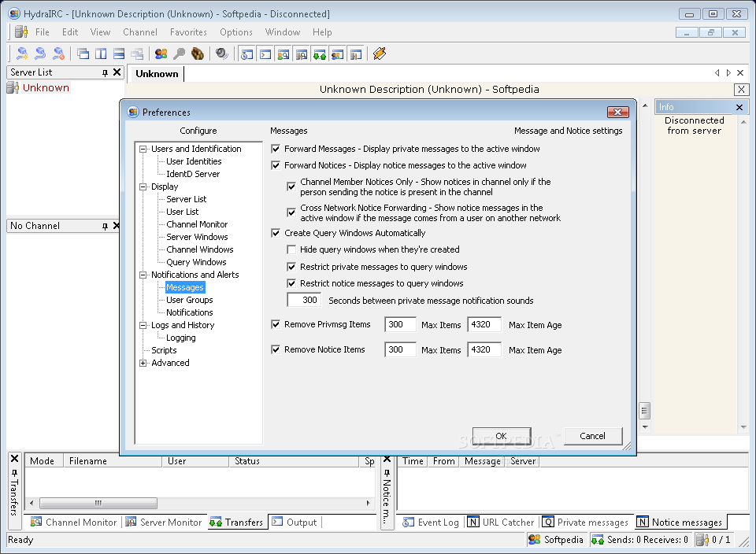756x554 pixels.
Task: Switch to the Event Log tab
Action: (431, 523)
